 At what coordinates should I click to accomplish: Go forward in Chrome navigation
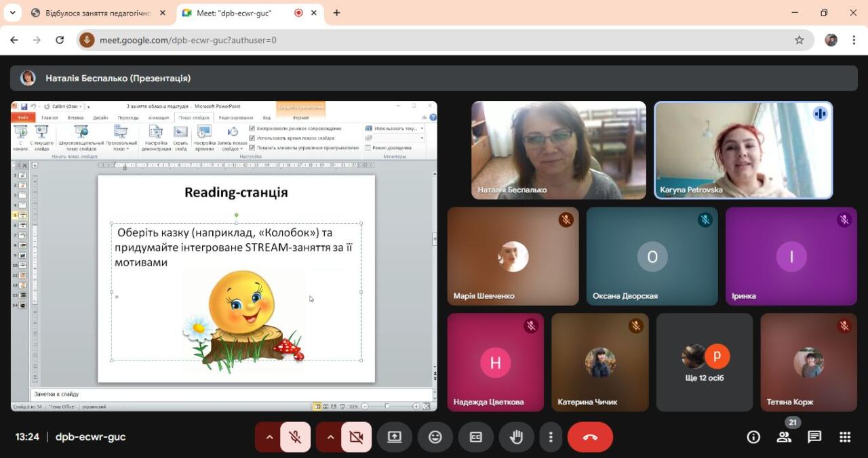[x=37, y=40]
